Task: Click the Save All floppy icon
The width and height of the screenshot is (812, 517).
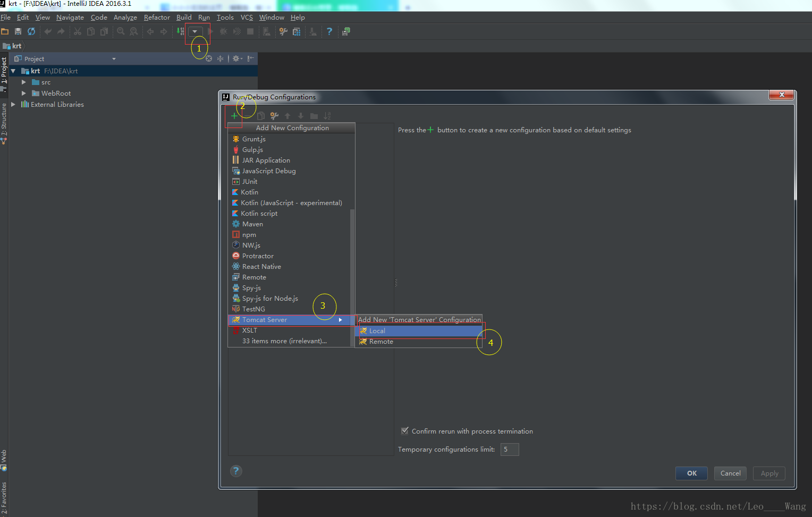Action: pyautogui.click(x=18, y=31)
